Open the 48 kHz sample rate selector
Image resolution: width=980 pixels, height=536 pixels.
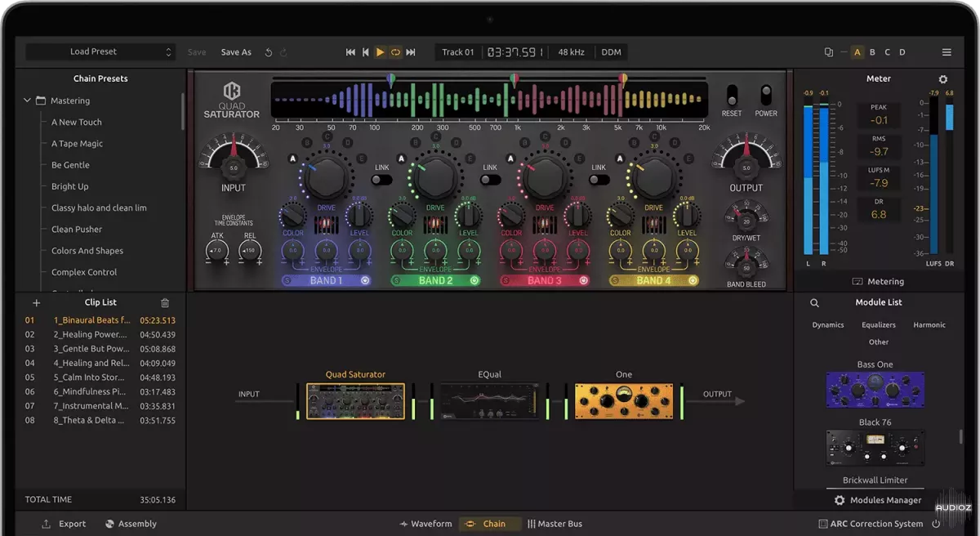(571, 52)
